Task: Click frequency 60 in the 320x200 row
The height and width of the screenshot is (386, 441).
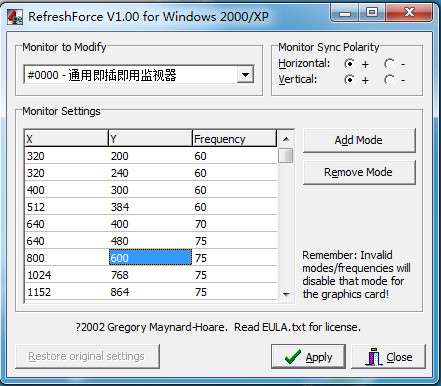Action: coord(235,156)
